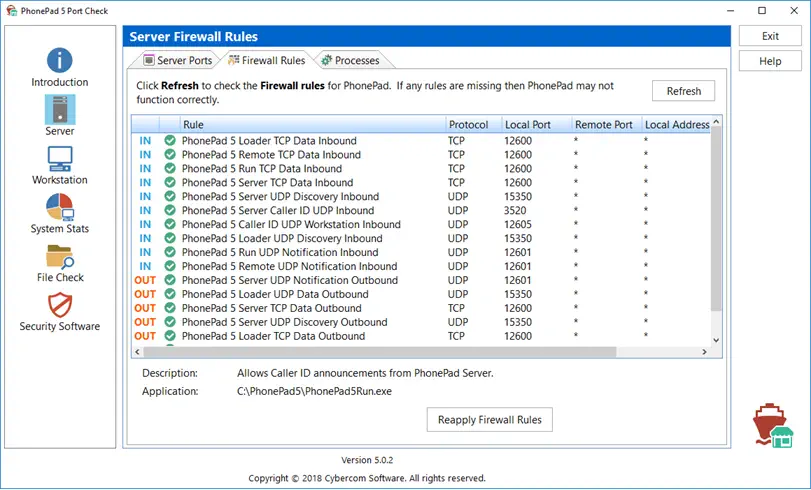Sort by the Protocol column header
811x490 pixels.
tap(473, 125)
